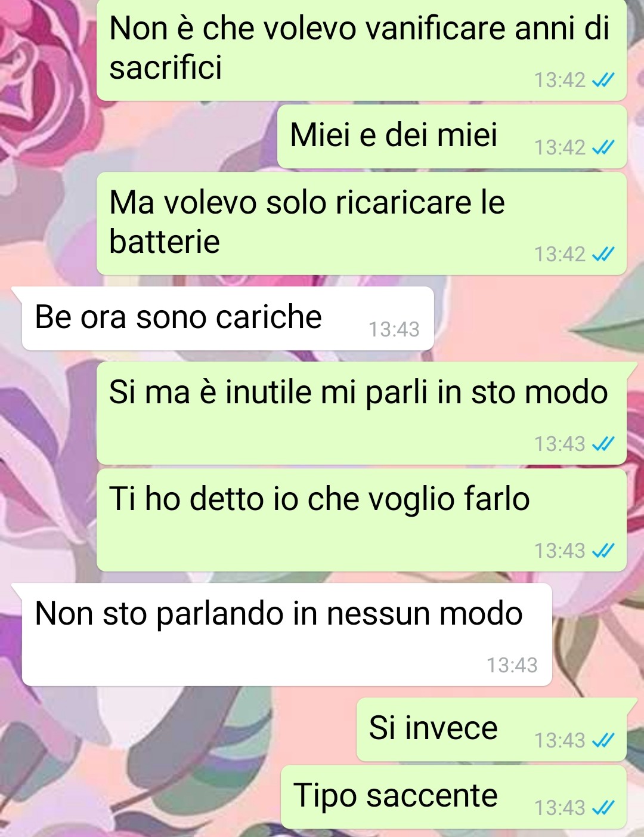Image resolution: width=644 pixels, height=837 pixels.
Task: Select the 'Miei e dei miei' message
Action: click(x=452, y=137)
